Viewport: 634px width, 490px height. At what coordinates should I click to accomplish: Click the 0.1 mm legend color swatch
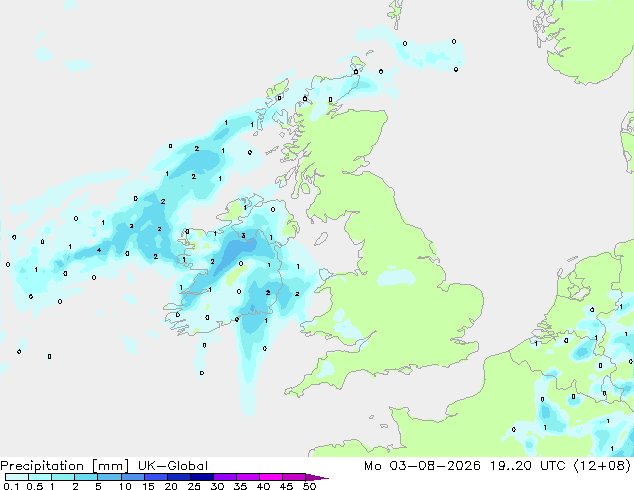pos(17,477)
